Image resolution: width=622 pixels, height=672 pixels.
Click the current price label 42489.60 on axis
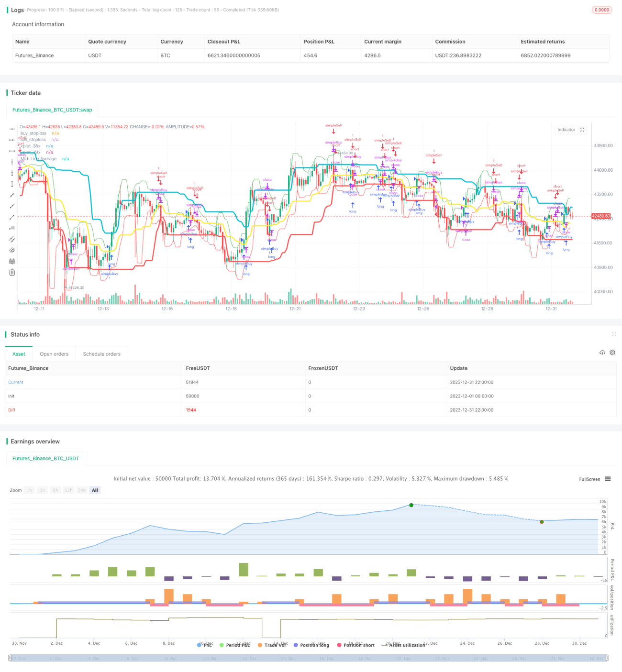coord(601,216)
